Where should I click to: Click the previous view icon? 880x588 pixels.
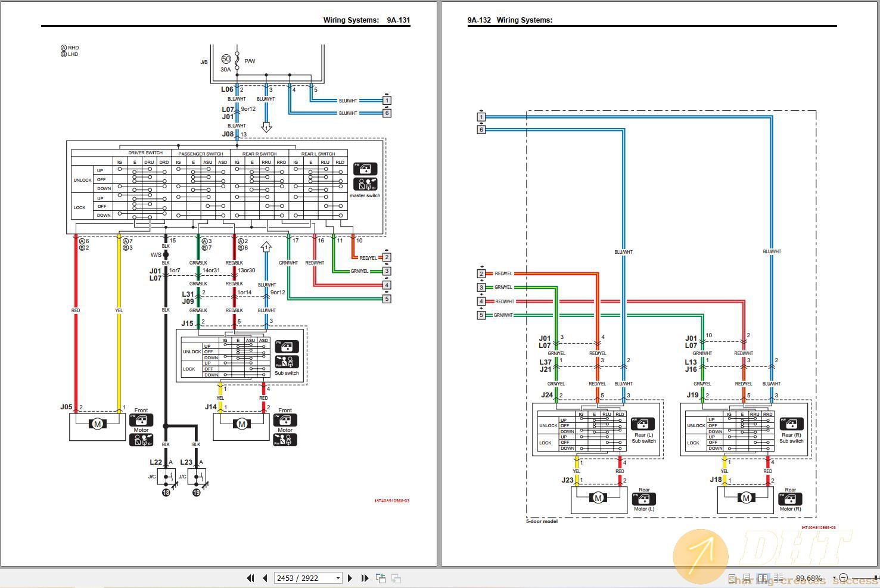click(x=381, y=578)
